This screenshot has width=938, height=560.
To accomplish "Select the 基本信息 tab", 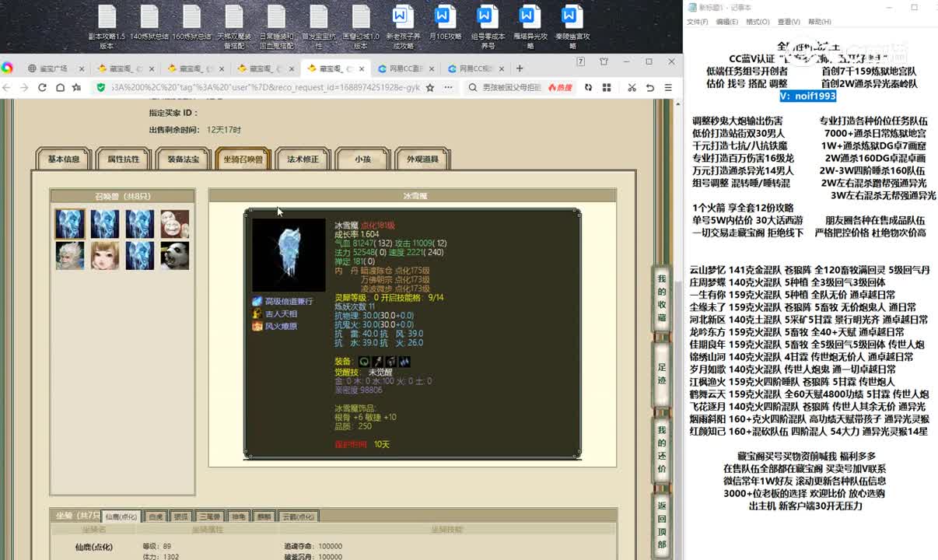I will point(64,159).
